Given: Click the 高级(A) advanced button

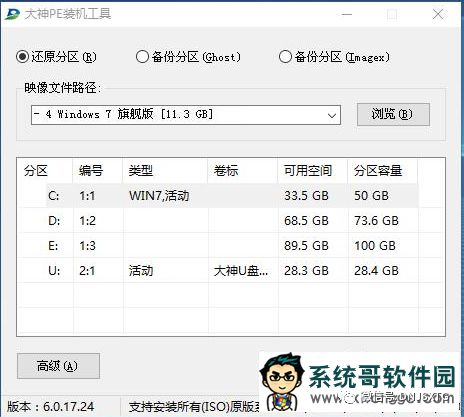Looking at the screenshot, I should pyautogui.click(x=58, y=366).
